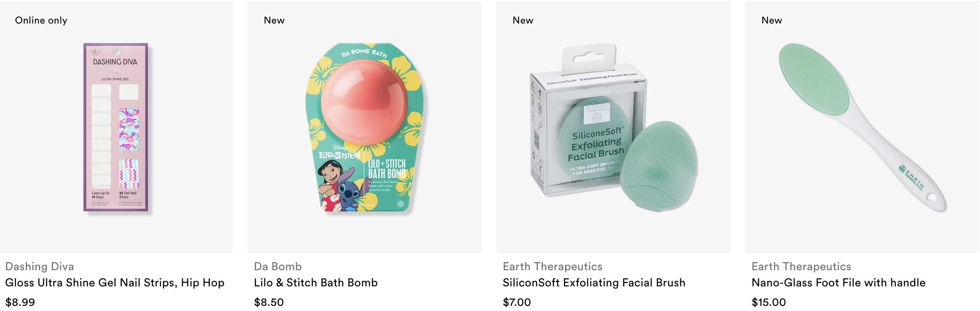
Task: Open the SiliconeSoft Facial Brush product image
Action: (x=613, y=127)
